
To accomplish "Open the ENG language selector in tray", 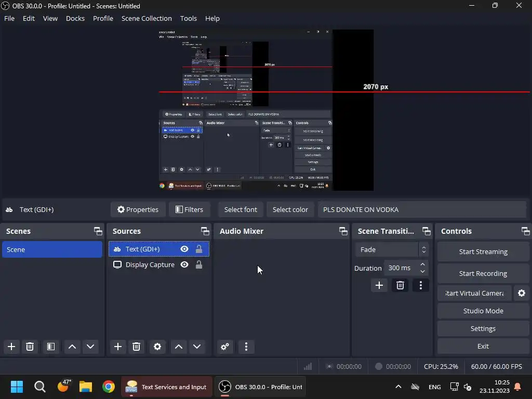I will [435, 387].
